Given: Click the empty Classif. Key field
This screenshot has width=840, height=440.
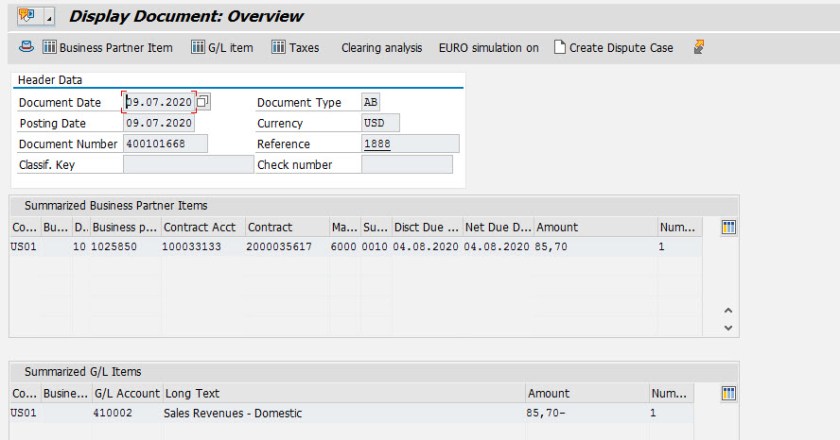Looking at the screenshot, I should [x=188, y=165].
